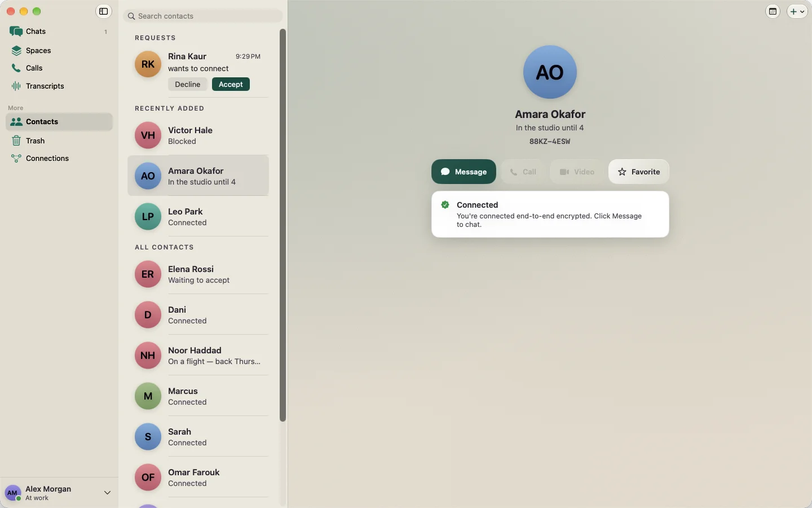Screen dimensions: 812x508
Task: Open Spaces in the sidebar
Action: coord(59,50)
